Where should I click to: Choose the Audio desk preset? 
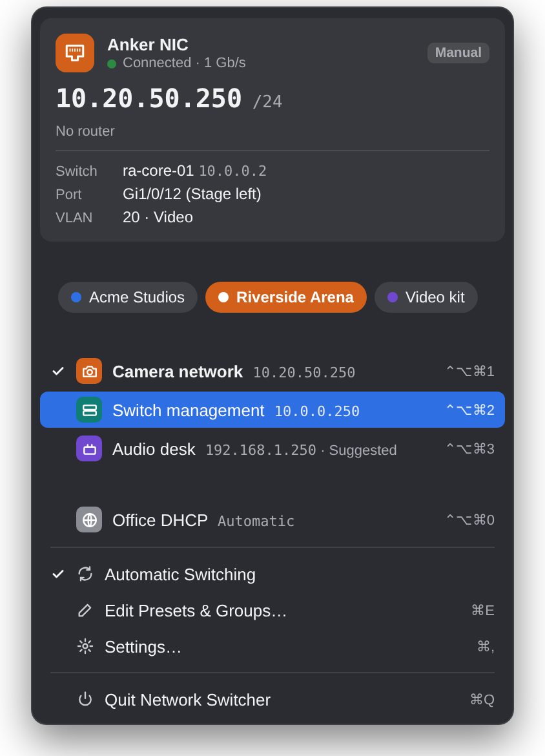272,449
